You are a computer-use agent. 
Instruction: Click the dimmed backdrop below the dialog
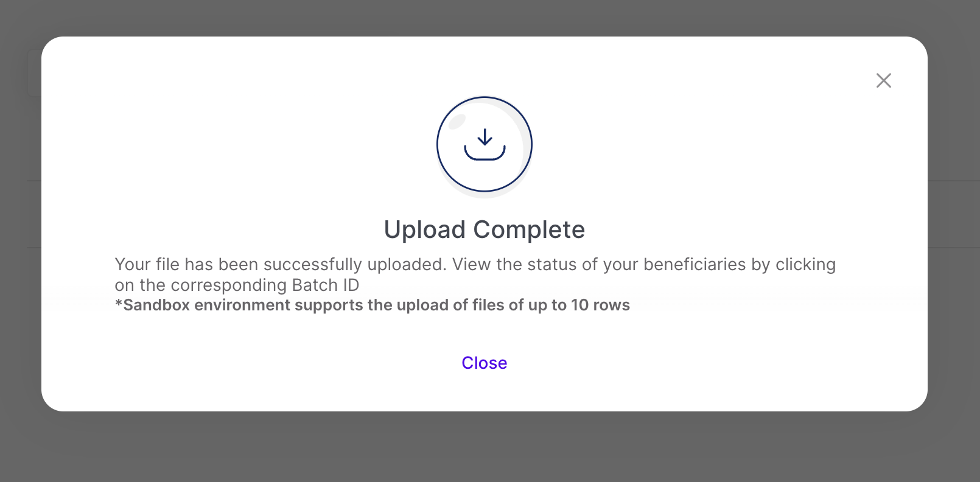(x=484, y=447)
